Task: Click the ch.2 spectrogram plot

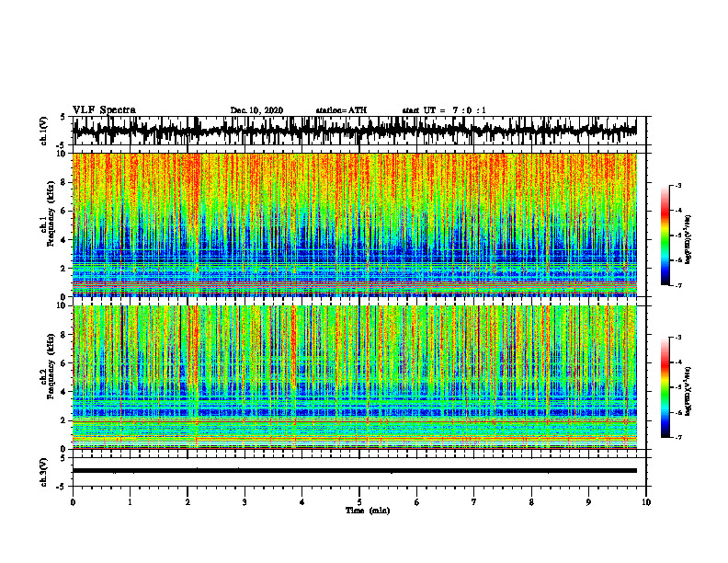Action: (355, 377)
